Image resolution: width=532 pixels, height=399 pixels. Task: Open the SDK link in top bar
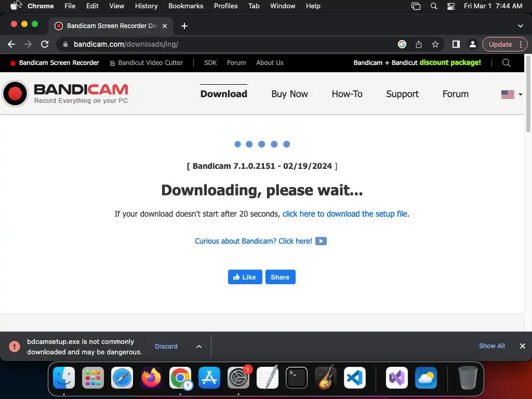point(210,63)
